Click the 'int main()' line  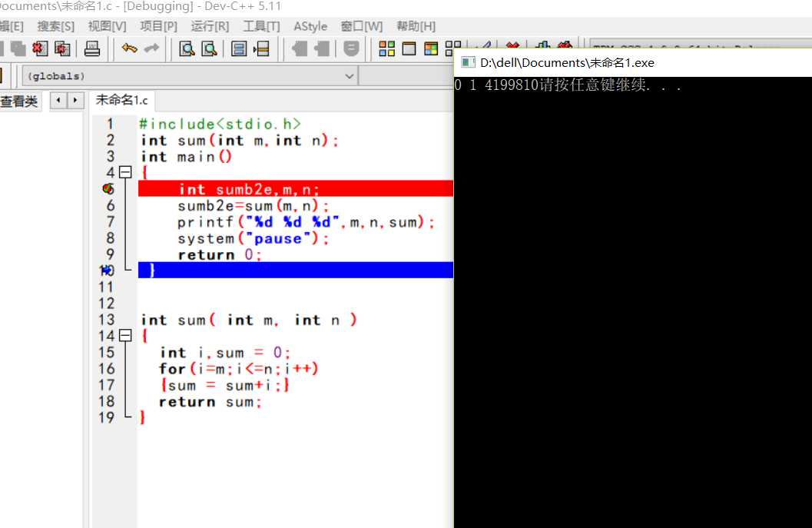pyautogui.click(x=187, y=157)
